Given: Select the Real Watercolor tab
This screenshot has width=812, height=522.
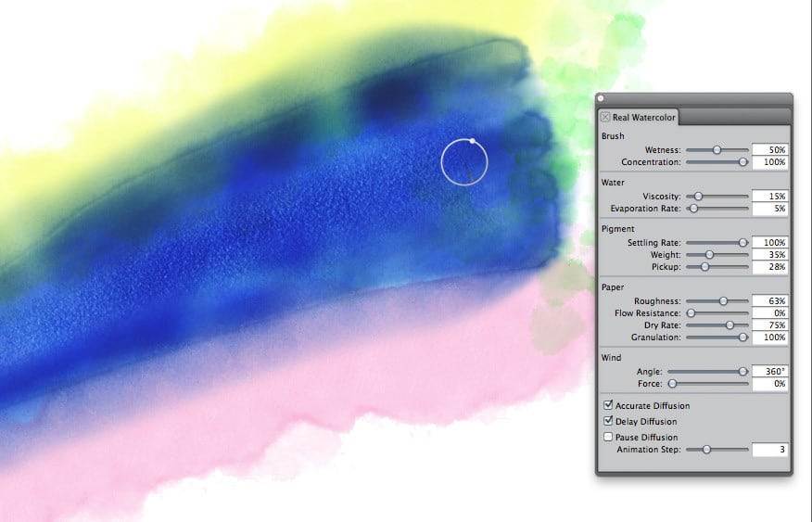Looking at the screenshot, I should tap(639, 118).
